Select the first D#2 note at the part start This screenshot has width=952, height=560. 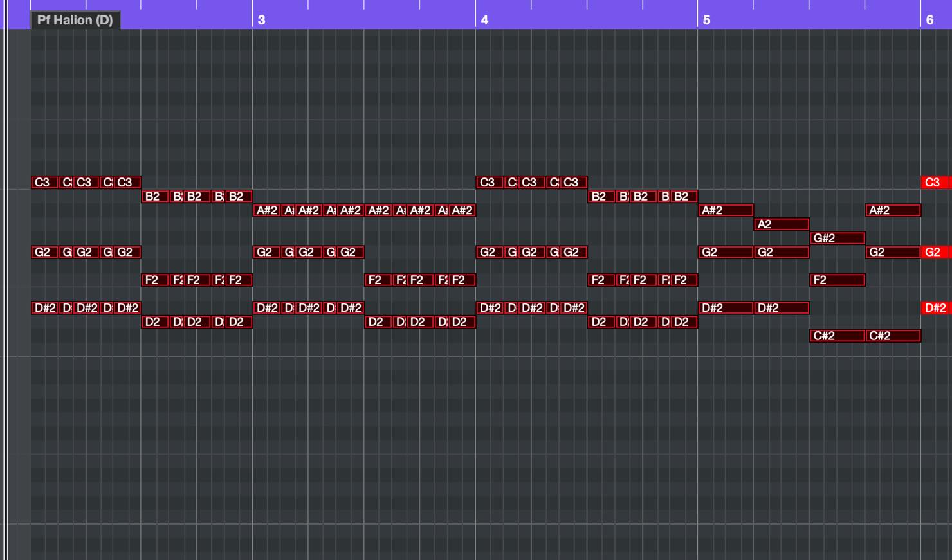tap(44, 308)
